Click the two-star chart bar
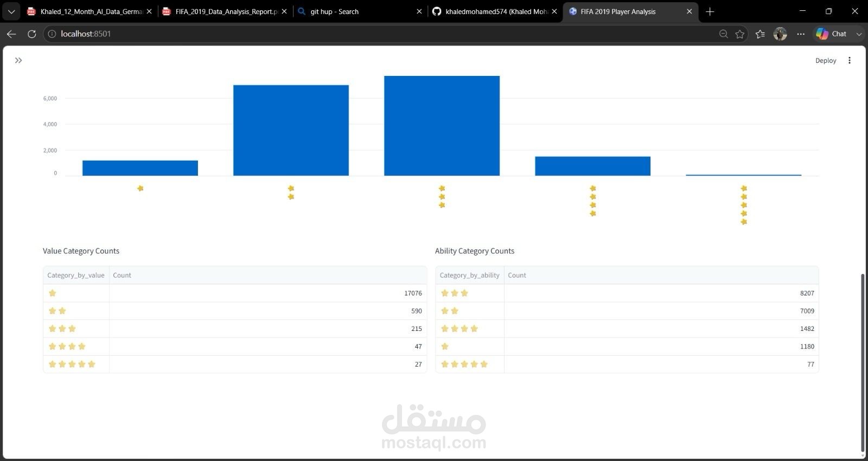 pyautogui.click(x=291, y=130)
